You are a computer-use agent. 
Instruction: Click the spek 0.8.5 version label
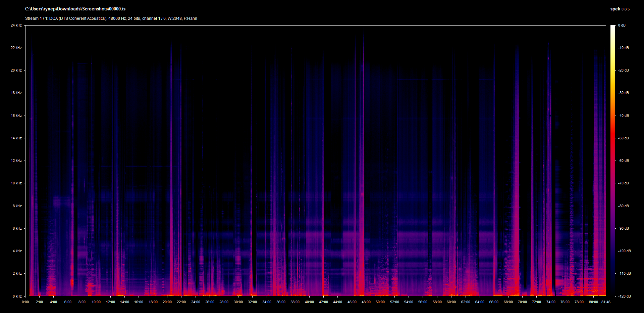620,9
